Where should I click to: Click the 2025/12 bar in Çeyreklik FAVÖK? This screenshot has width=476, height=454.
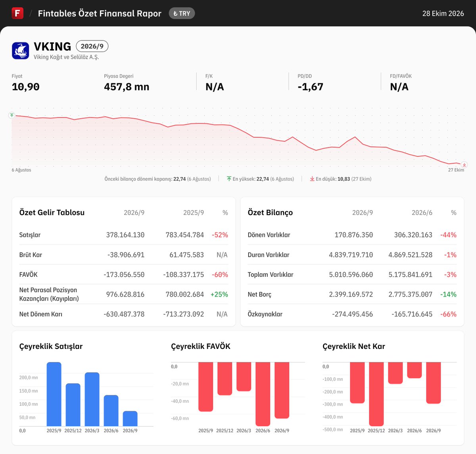pos(225,379)
